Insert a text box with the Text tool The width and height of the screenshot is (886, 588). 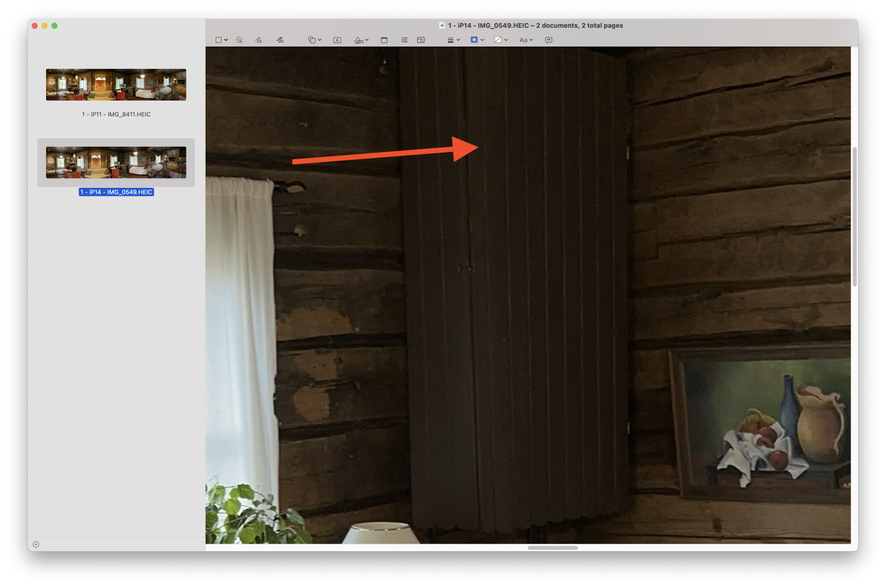pos(337,40)
